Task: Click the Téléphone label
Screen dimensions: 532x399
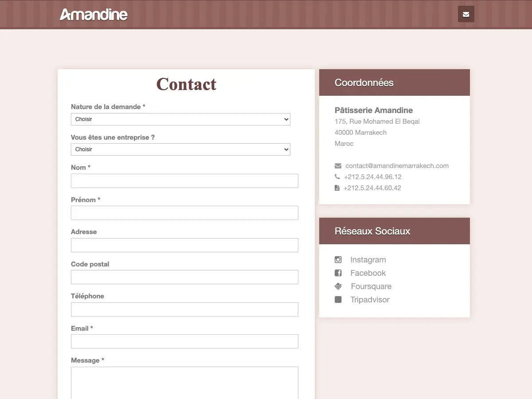Action: (87, 296)
